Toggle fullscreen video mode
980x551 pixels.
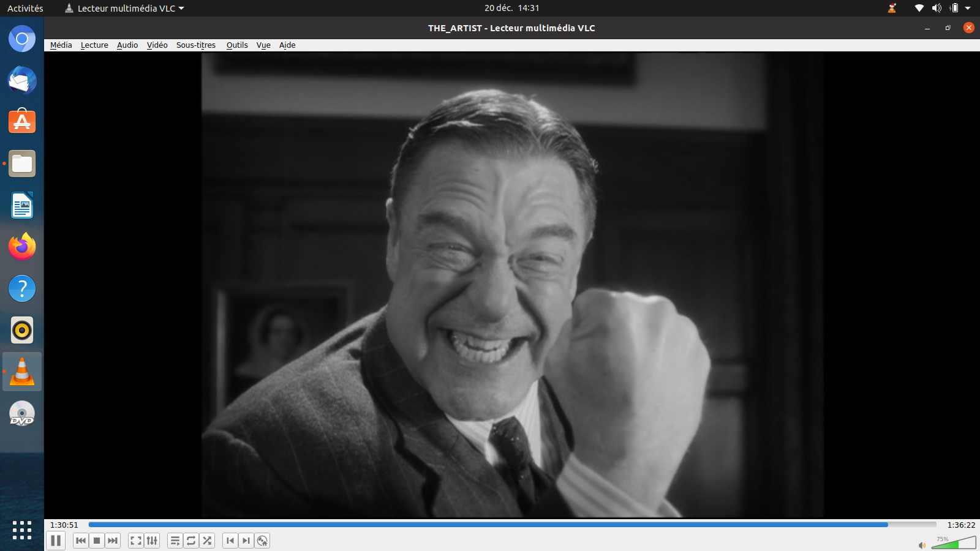point(136,541)
